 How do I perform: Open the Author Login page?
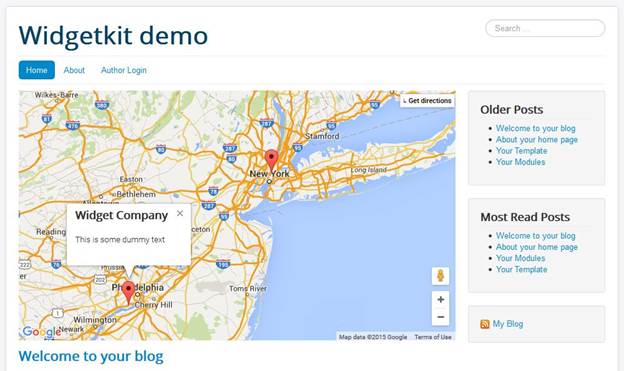pyautogui.click(x=123, y=70)
